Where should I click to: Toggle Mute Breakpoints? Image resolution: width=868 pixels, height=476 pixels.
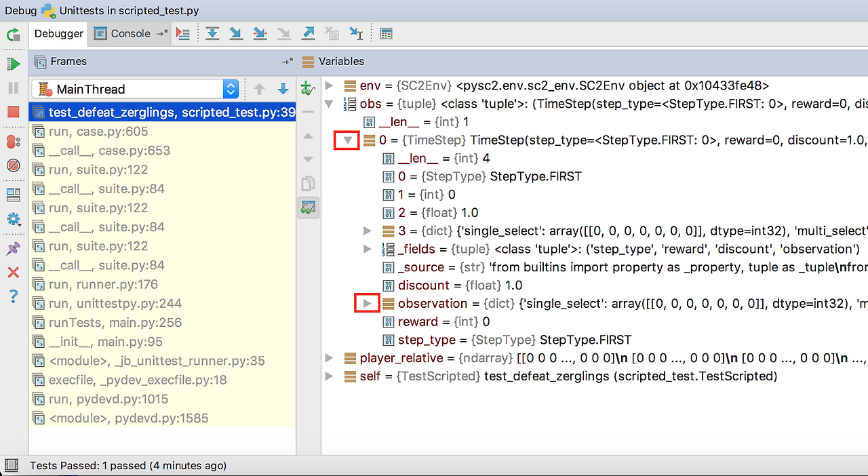pos(13,165)
